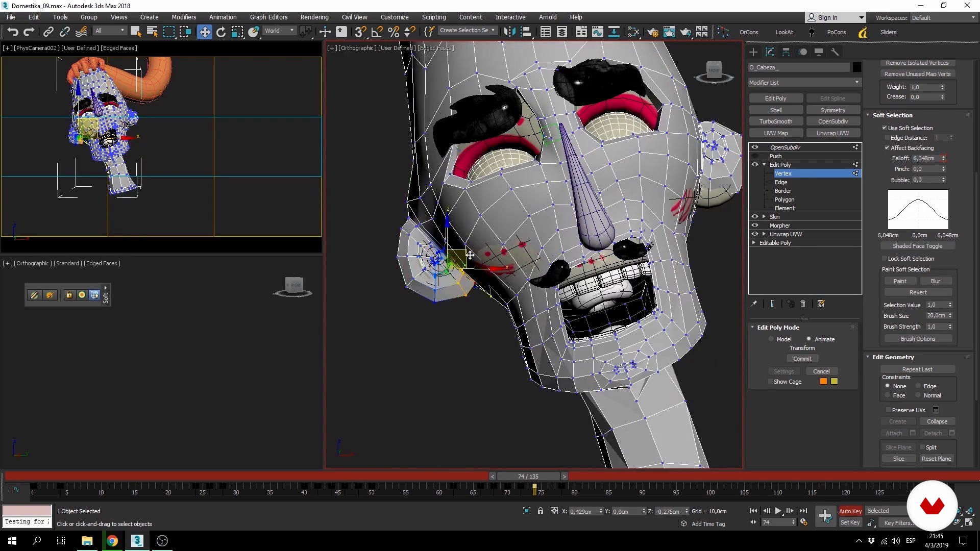Activate the Select and Move tool
Screen dimensions: 980x551
click(205, 32)
